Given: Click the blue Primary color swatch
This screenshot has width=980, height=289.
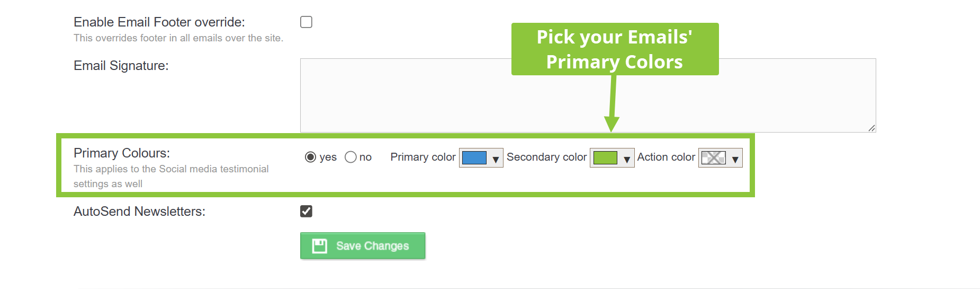Looking at the screenshot, I should coord(474,158).
